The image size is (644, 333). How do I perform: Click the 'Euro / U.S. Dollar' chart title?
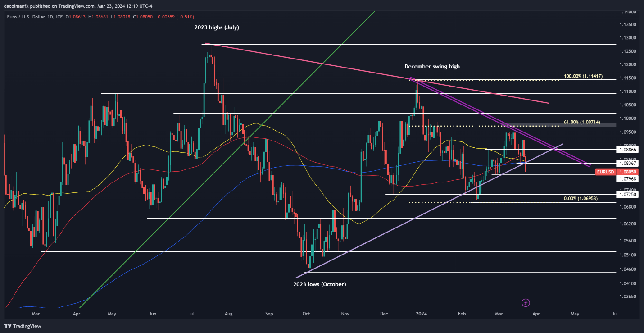tap(26, 17)
